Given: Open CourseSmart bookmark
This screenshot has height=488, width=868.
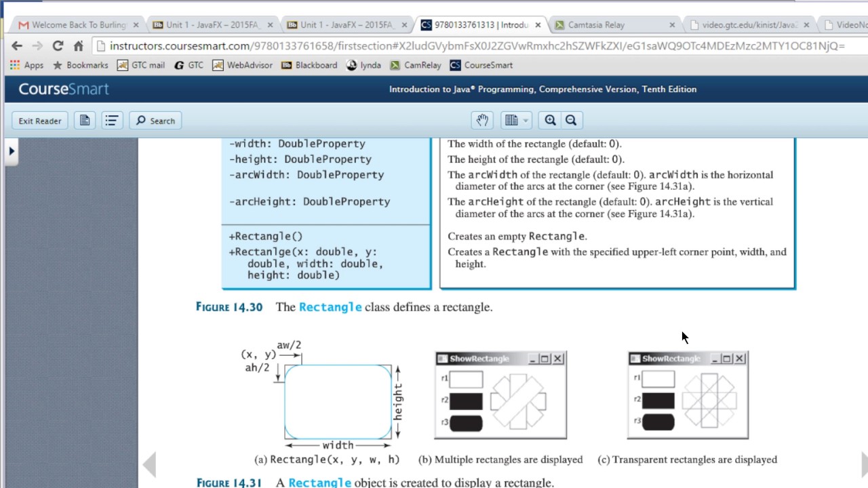Looking at the screenshot, I should pyautogui.click(x=481, y=65).
